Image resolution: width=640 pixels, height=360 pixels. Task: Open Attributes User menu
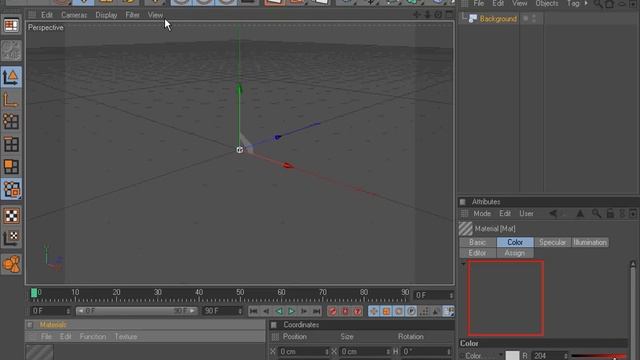tap(526, 213)
